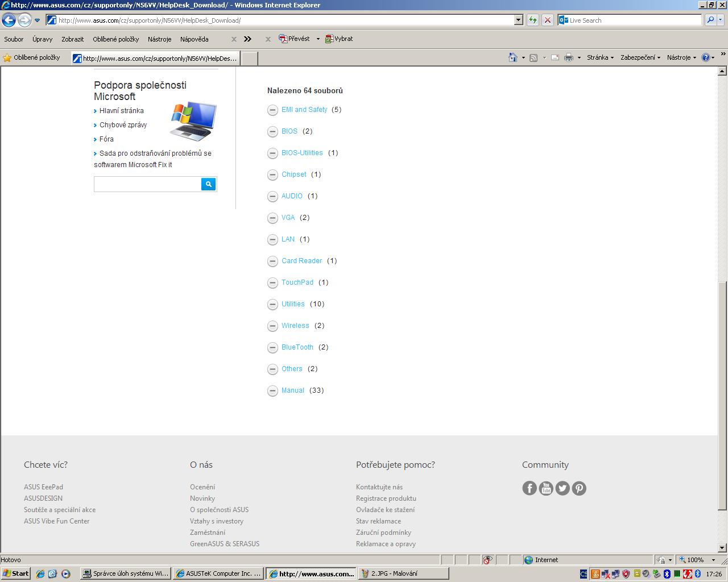The width and height of the screenshot is (728, 582).
Task: Click the Print icon in command bar
Action: [x=568, y=57]
